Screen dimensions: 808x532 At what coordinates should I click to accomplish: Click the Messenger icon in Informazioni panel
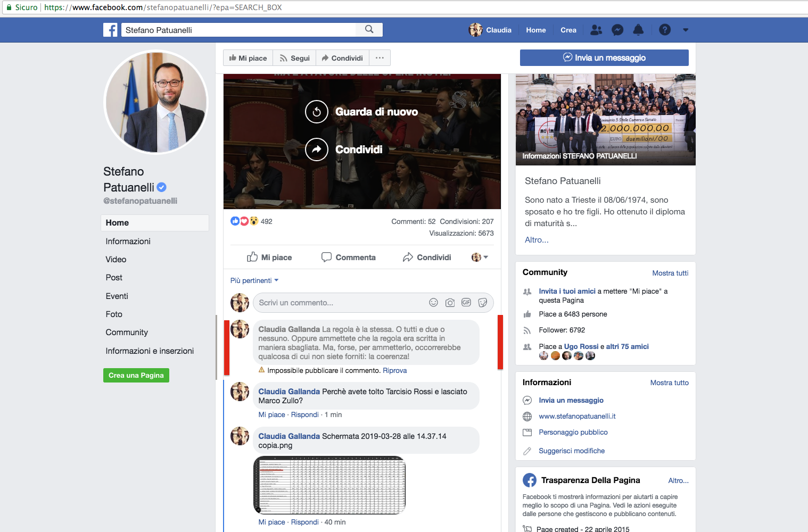point(527,401)
